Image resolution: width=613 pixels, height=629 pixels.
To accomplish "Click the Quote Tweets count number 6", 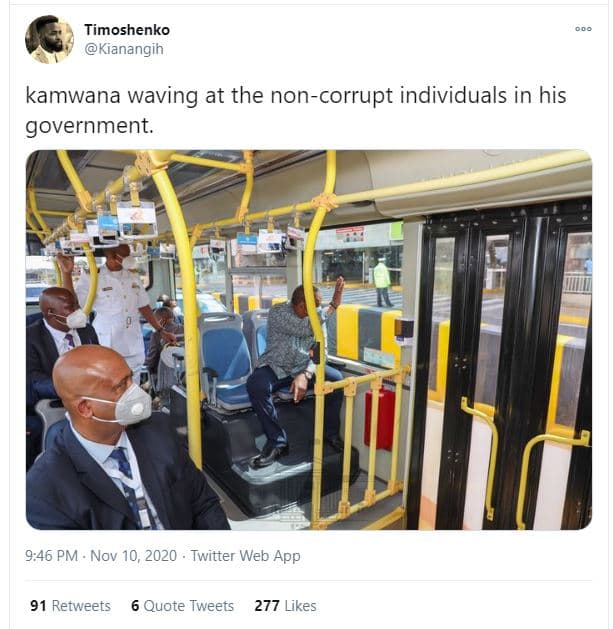I will point(135,606).
